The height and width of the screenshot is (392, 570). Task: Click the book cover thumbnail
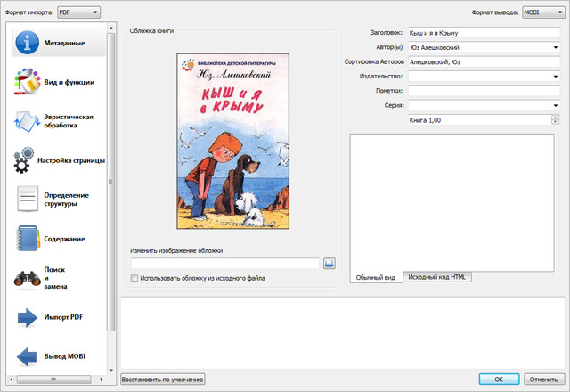(x=233, y=141)
